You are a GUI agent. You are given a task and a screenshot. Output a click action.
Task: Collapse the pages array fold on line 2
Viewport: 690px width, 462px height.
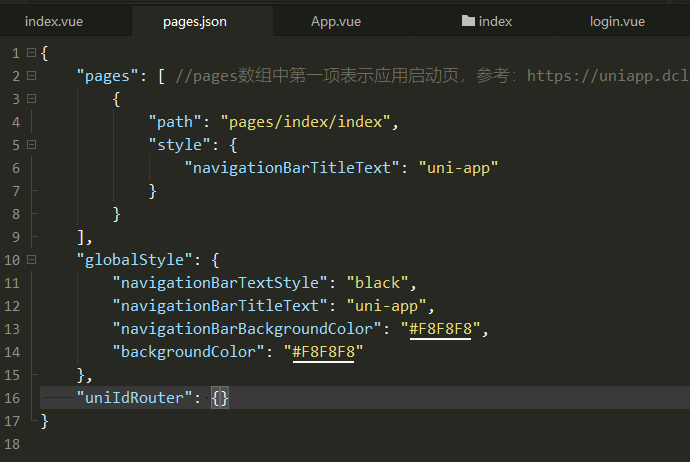(31, 76)
